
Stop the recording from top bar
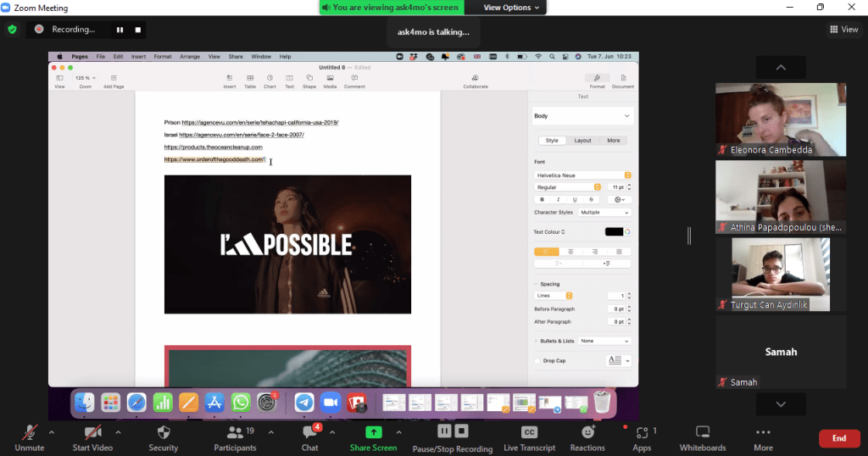coord(137,30)
